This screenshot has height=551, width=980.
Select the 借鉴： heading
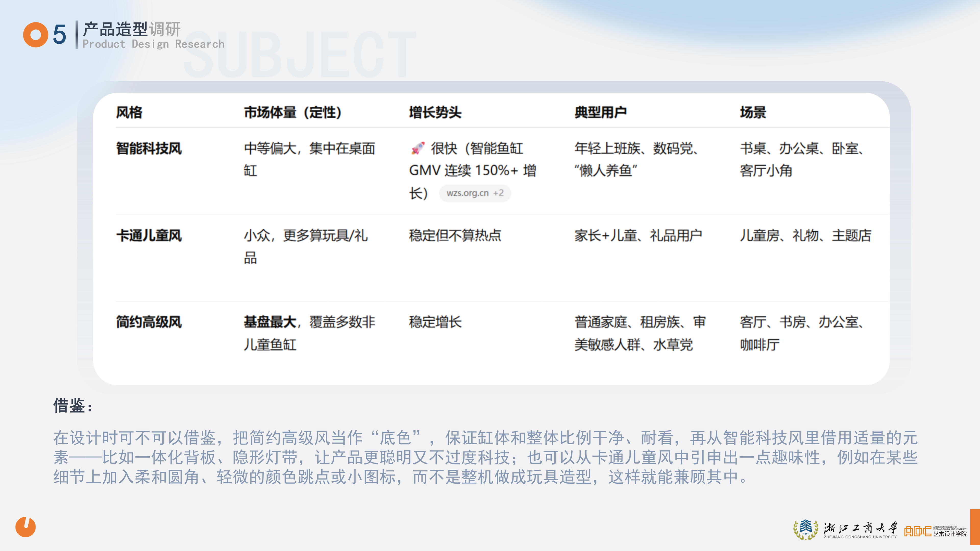coord(73,405)
